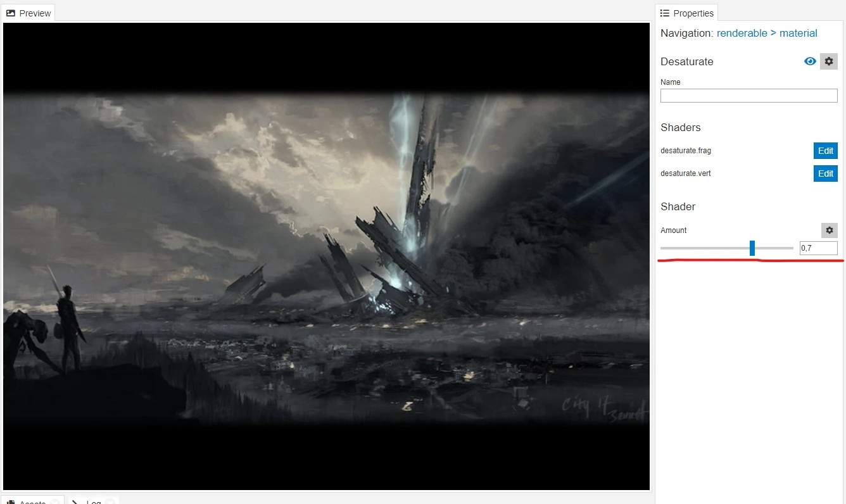Screen dimensions: 846x504
Task: Click the Amount value field showing 0,7
Action: pos(818,248)
